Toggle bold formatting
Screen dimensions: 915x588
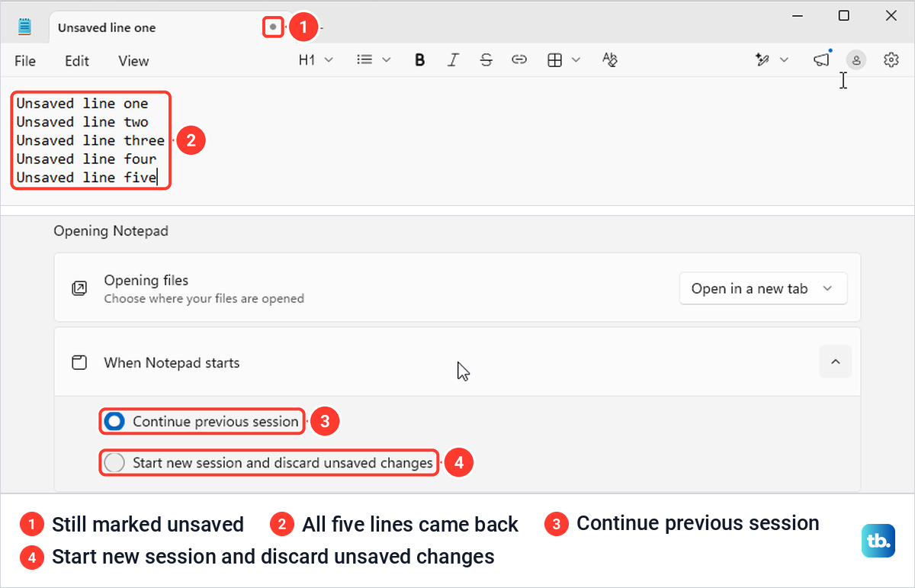pos(419,60)
